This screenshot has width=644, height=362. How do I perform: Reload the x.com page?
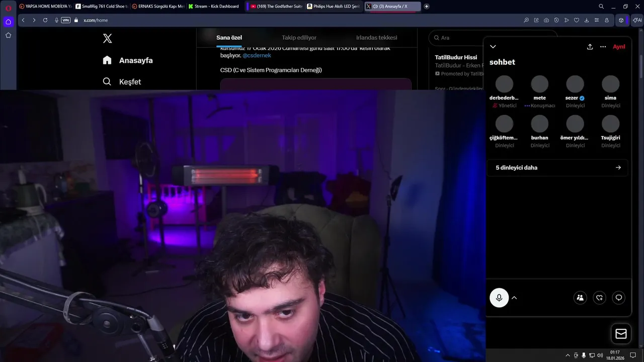pos(45,20)
